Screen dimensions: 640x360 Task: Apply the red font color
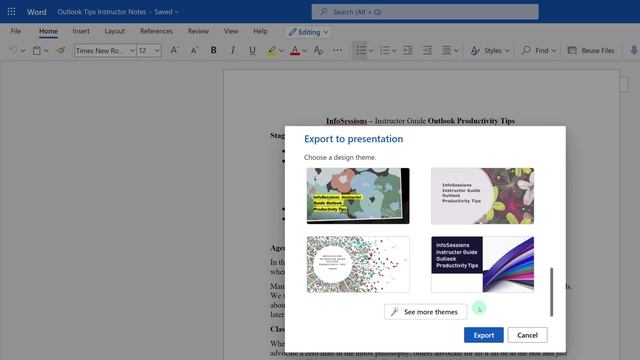[x=295, y=51]
